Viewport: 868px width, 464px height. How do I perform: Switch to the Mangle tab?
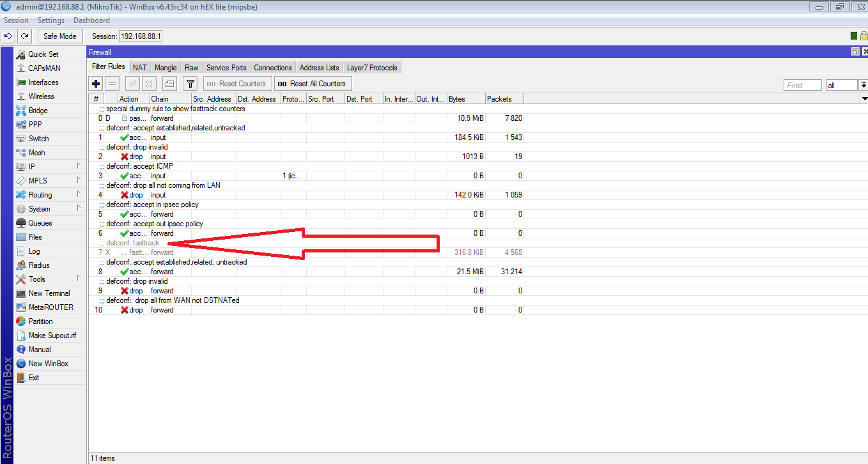point(166,68)
